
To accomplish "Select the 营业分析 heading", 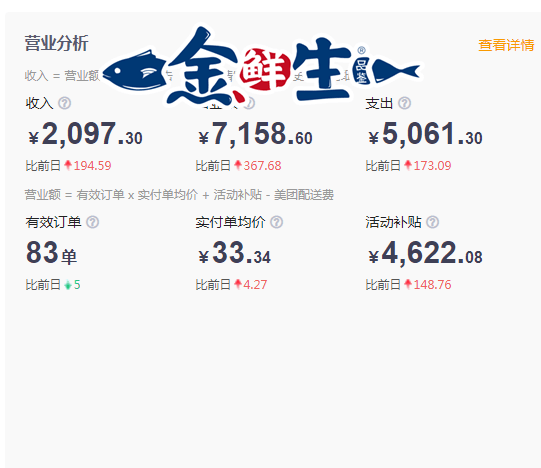I will coord(57,43).
